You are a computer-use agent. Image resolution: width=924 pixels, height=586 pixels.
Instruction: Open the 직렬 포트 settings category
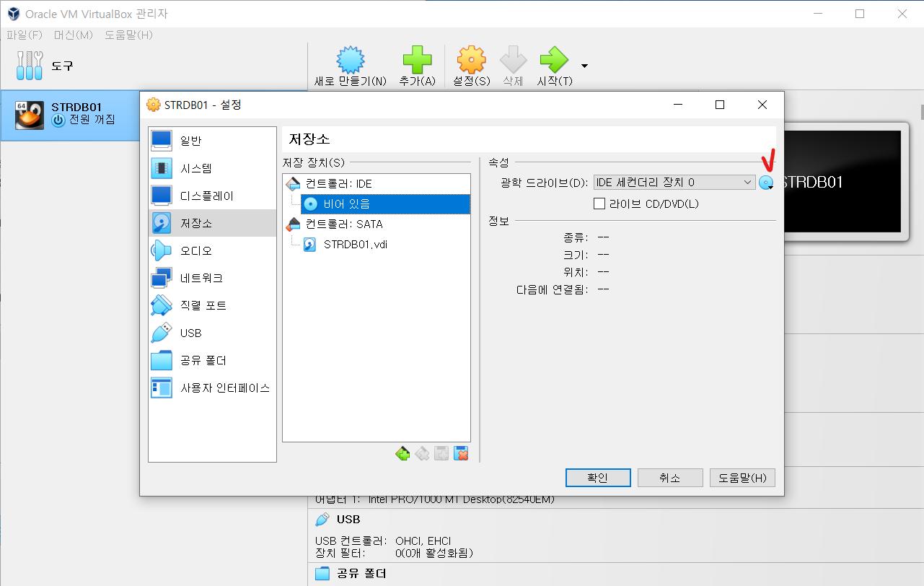coord(212,305)
